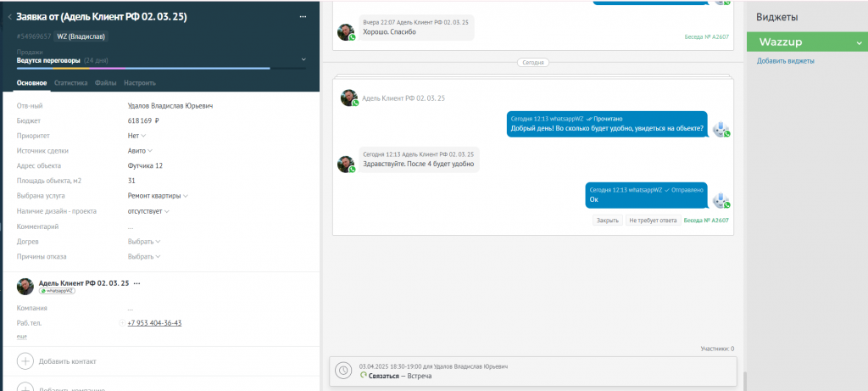Click 'Беседа № A2607' link under 'Ок' message
868x391 pixels.
706,220
